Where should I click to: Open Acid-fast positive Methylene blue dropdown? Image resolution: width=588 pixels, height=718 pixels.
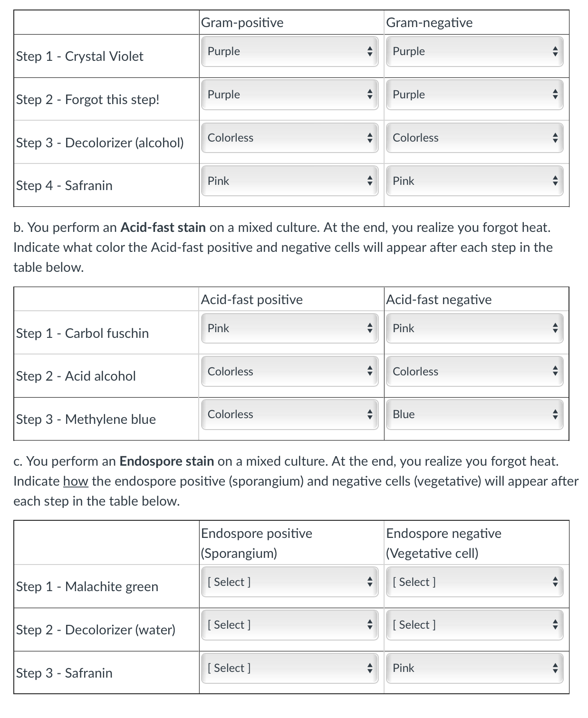click(x=289, y=414)
